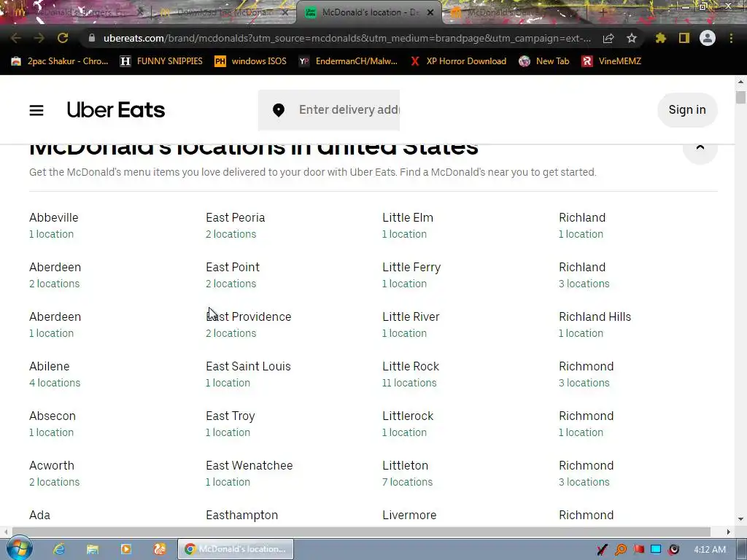The image size is (747, 560).
Task: Open the Uber Eats hamburger menu
Action: click(x=36, y=111)
